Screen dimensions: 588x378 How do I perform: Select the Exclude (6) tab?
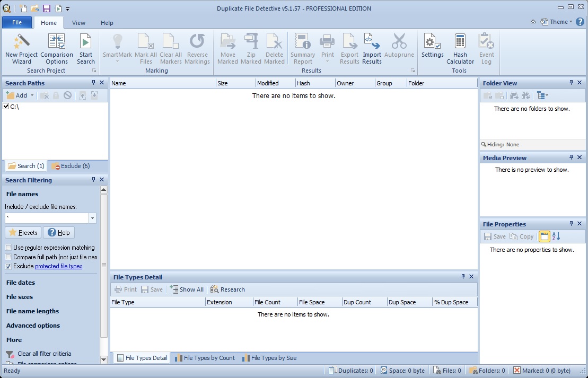[x=71, y=166]
